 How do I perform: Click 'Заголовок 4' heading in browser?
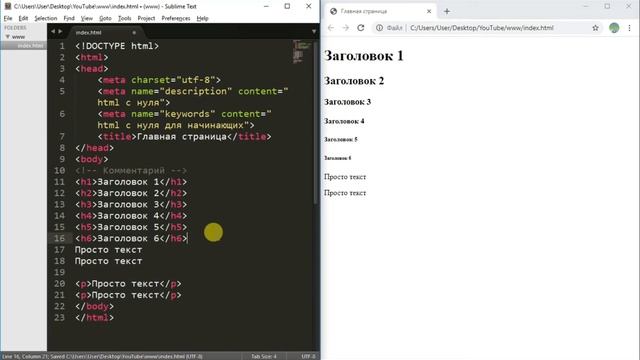tap(344, 121)
